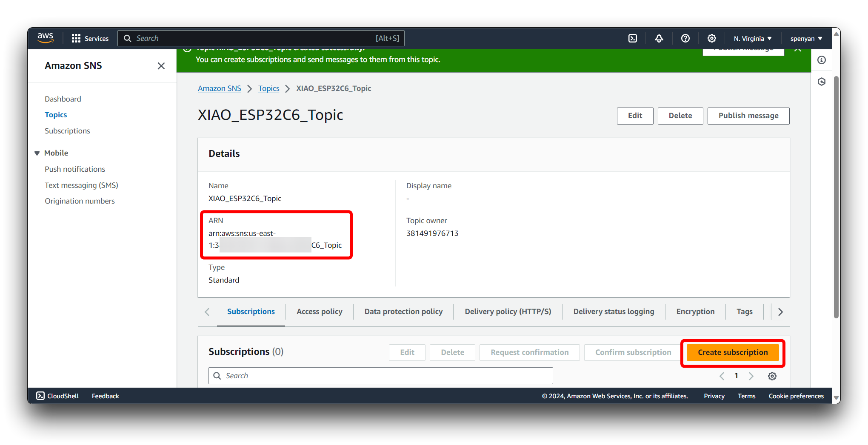Click the AWS logo home icon
The image size is (868, 445).
click(46, 38)
